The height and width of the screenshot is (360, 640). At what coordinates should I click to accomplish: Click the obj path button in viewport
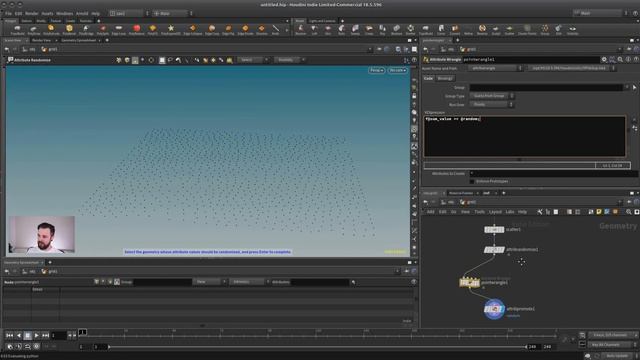[29, 49]
